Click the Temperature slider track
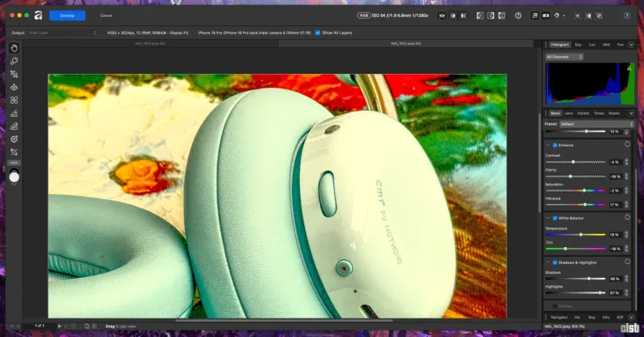 (x=584, y=235)
